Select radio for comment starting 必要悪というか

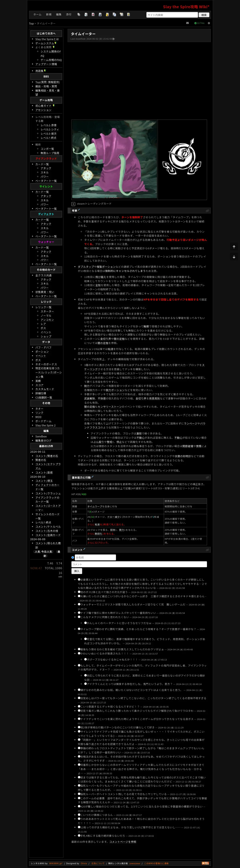tap(79, 579)
